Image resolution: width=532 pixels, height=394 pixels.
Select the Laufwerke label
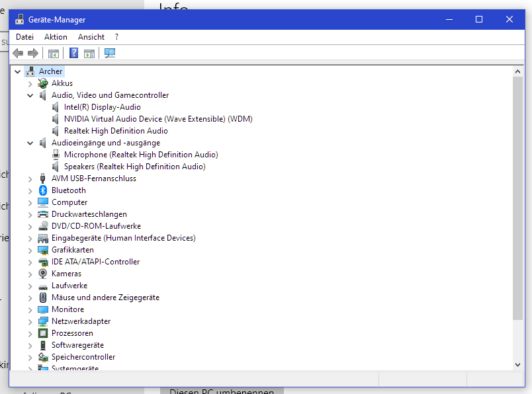[69, 286]
